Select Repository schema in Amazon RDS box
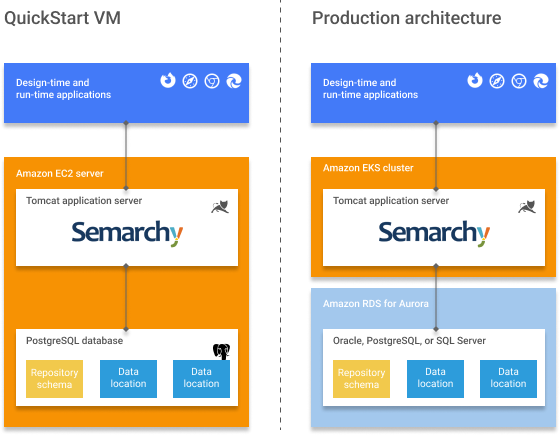Screen dimensions: 560x440 [x=361, y=379]
